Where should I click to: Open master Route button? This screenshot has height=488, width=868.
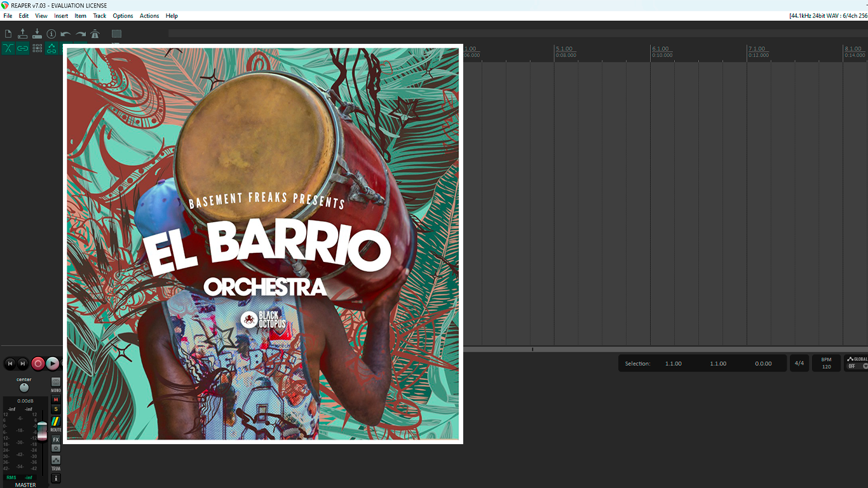(x=56, y=422)
